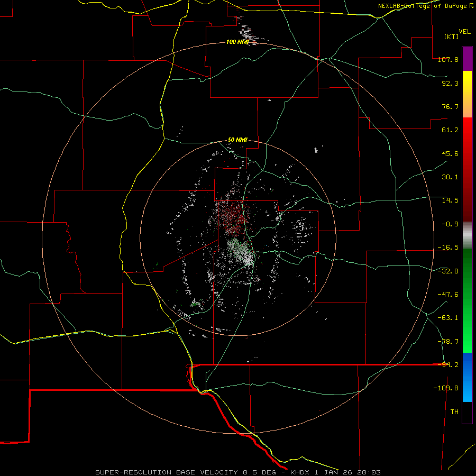Click the purple top segment of the color bar
Image resolution: width=476 pixels, height=476 pixels.
click(x=467, y=59)
